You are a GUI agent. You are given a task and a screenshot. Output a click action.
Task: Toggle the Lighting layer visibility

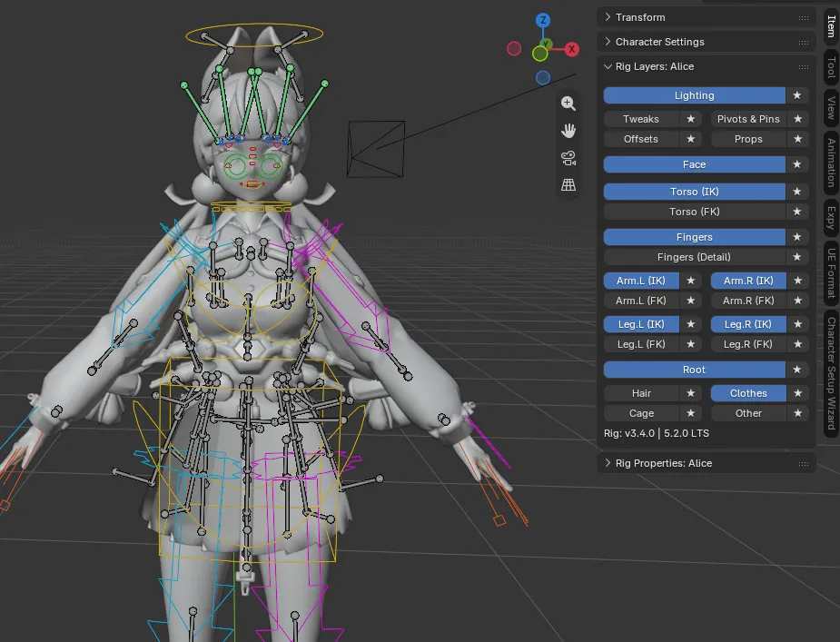pos(695,95)
